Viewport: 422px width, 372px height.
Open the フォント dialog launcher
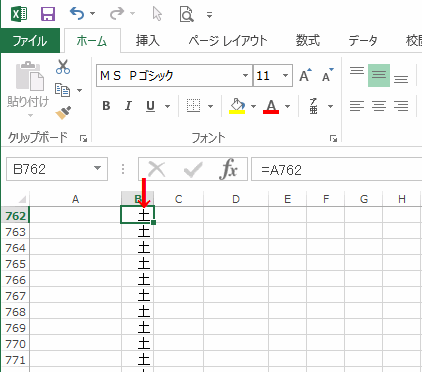(x=333, y=138)
